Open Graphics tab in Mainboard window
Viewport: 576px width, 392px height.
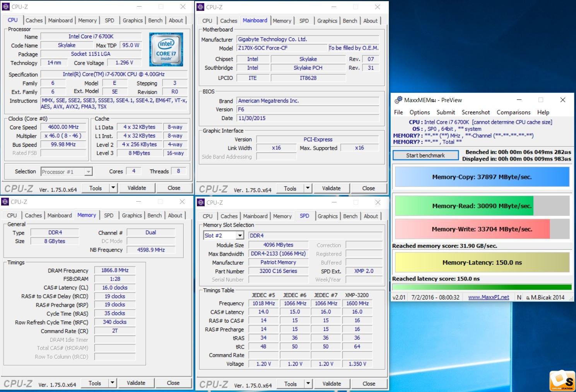coord(327,21)
